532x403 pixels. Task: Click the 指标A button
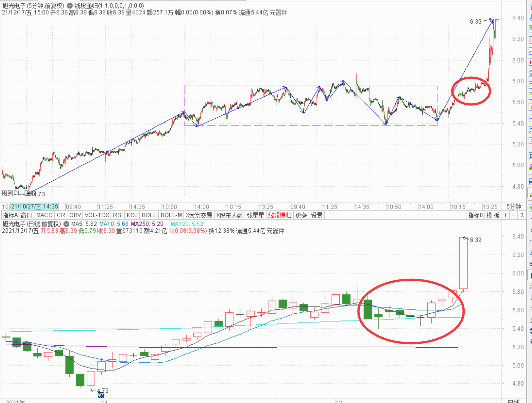point(10,215)
